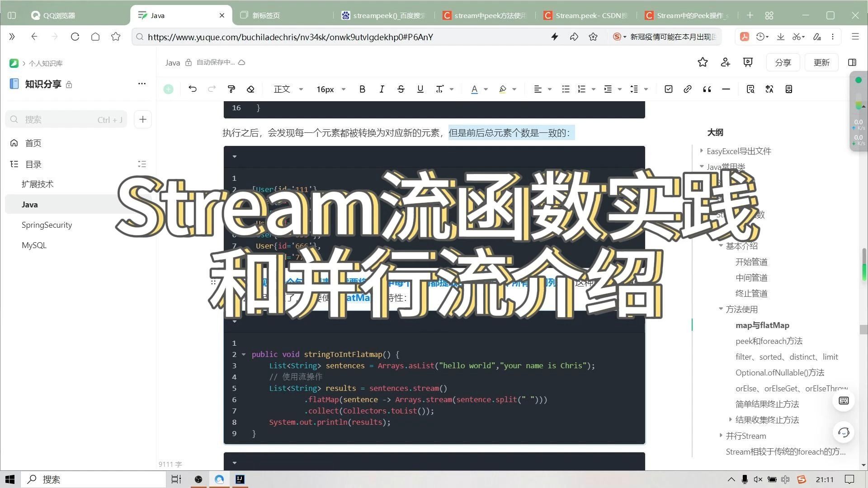Switch to the 新标签页 browser tab
Screen dimensions: 868x488
point(266,15)
